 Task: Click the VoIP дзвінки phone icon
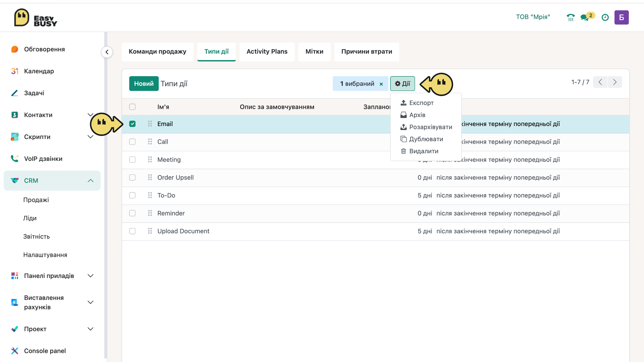[x=15, y=159]
